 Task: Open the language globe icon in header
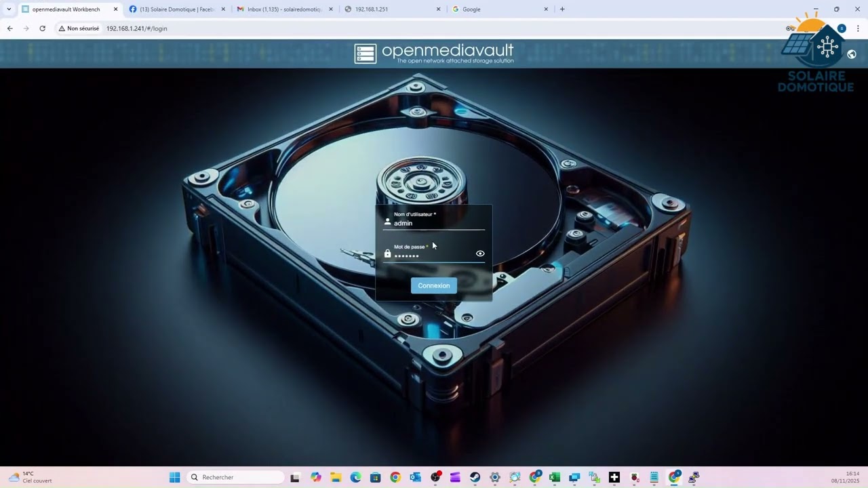pos(852,54)
